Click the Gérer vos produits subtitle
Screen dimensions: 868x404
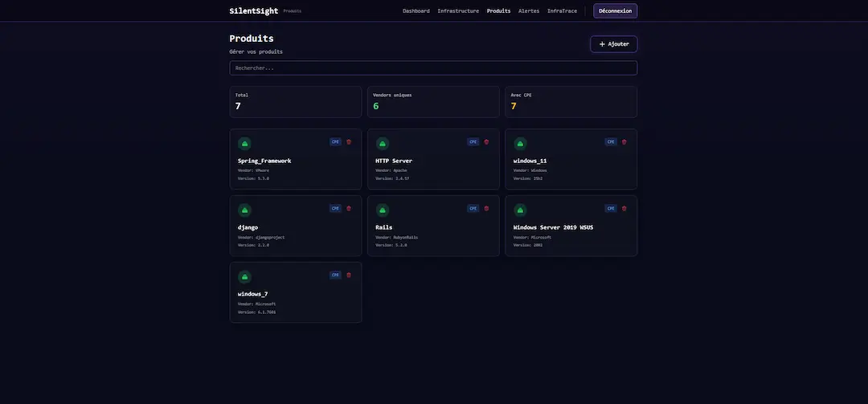coord(256,52)
